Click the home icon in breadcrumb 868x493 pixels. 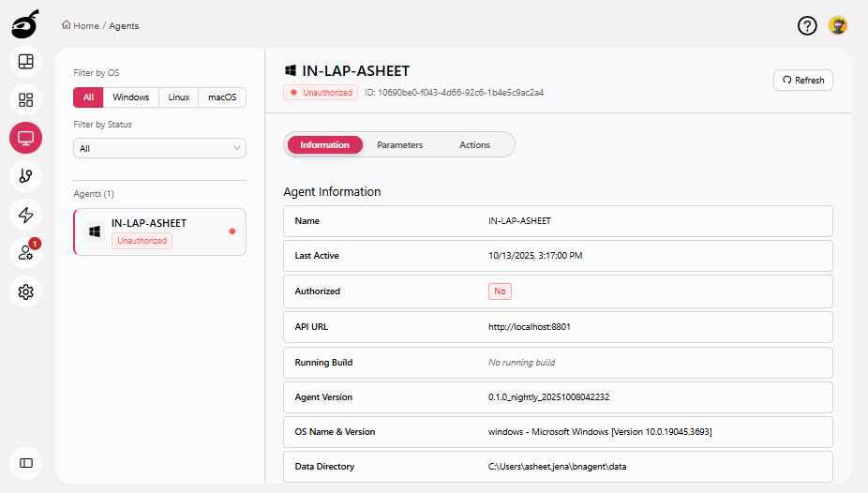click(67, 25)
